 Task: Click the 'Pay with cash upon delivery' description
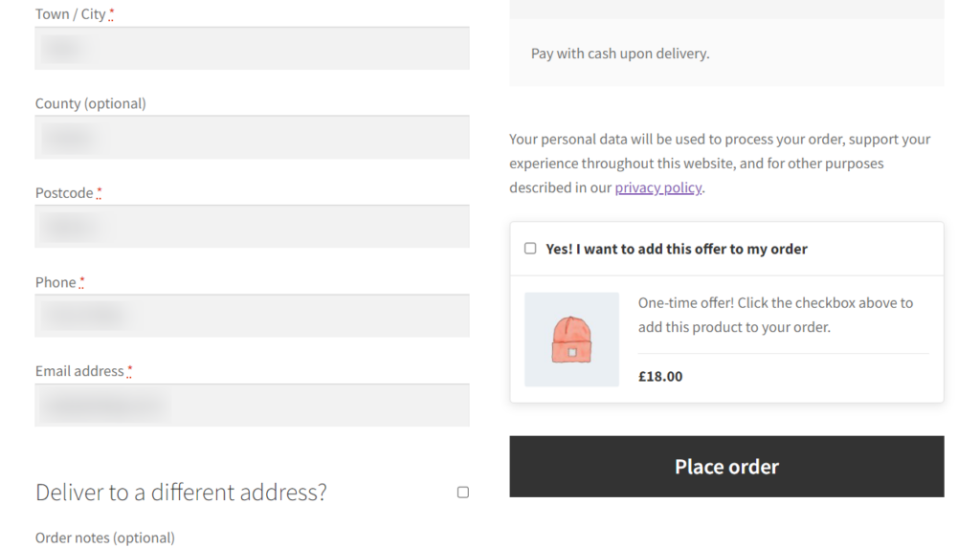(620, 54)
